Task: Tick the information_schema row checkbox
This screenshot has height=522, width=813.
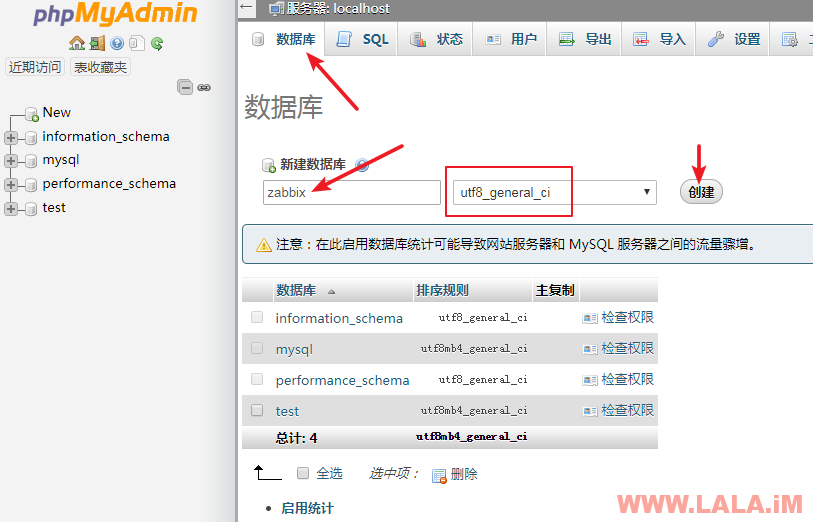Action: coord(257,318)
